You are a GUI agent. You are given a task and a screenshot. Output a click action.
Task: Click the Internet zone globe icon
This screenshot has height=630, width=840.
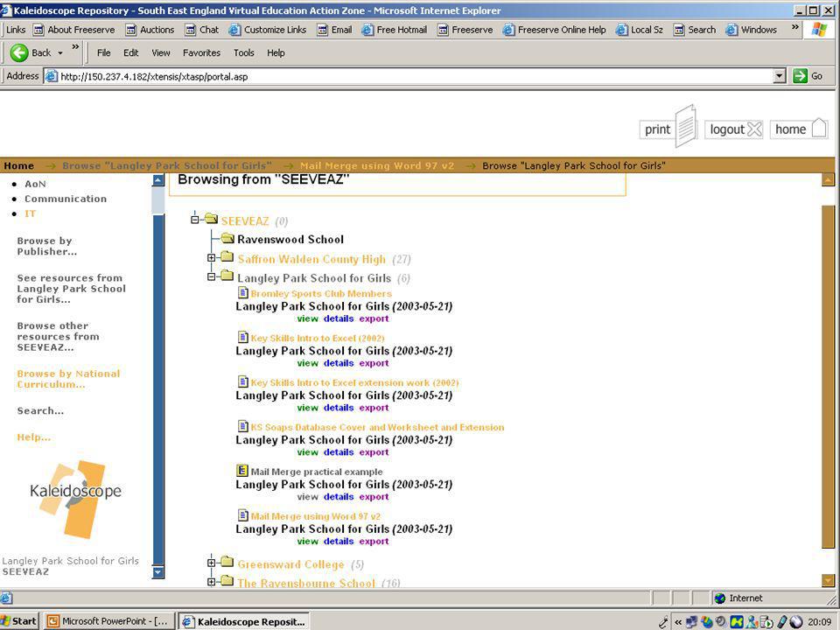coord(720,598)
